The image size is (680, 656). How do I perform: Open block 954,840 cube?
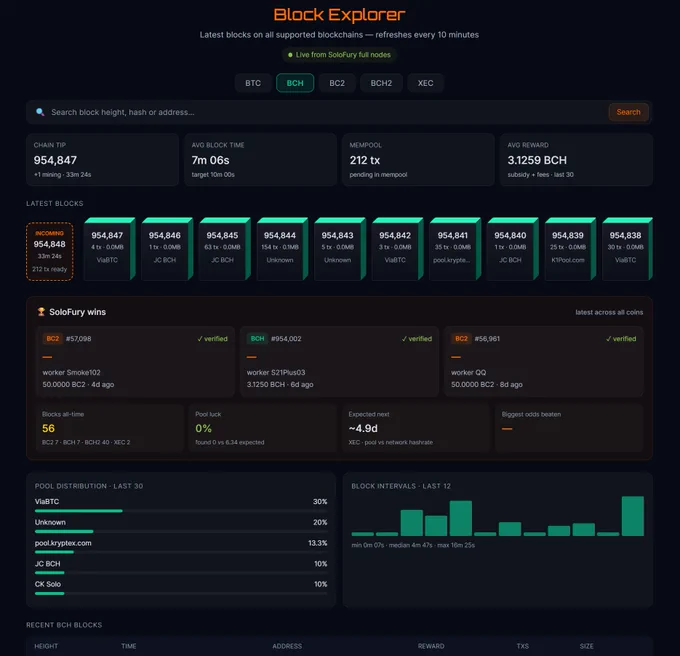click(513, 249)
